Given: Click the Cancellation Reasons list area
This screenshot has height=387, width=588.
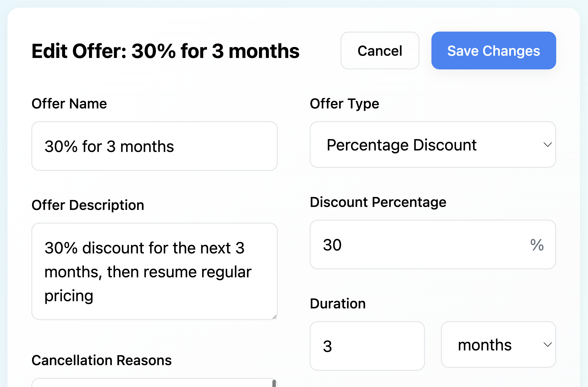Looking at the screenshot, I should click(149, 383).
